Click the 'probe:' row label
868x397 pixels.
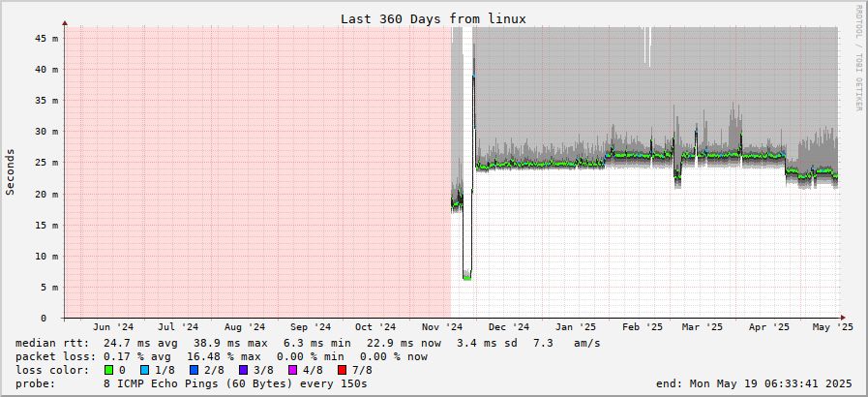(x=36, y=383)
